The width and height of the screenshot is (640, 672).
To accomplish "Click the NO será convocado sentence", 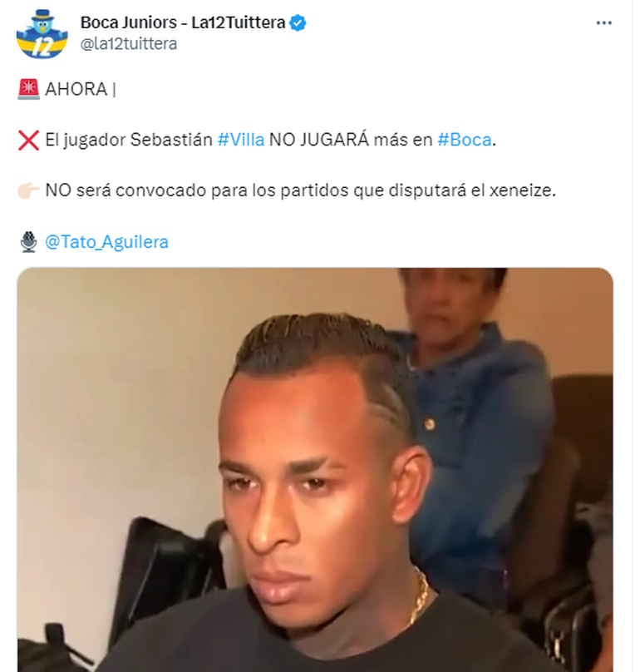I will point(300,190).
